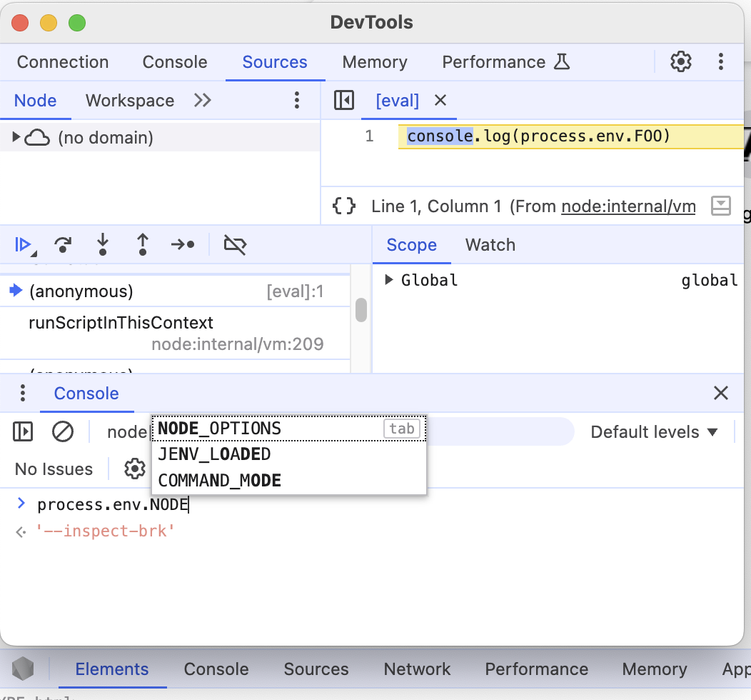This screenshot has height=700, width=751.
Task: Minimize the DevTools window (yellow button)
Action: pos(49,23)
